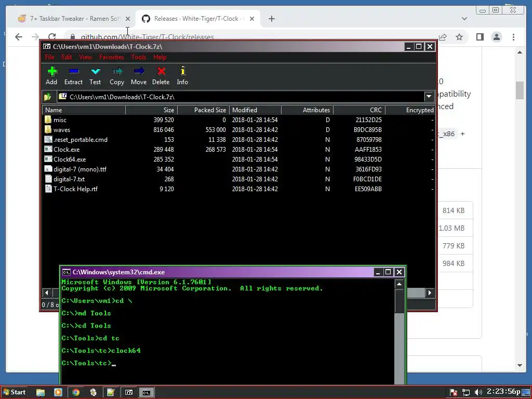Viewport: 532px width, 399px height.
Task: Open the View menu in 7-Zip
Action: [x=86, y=57]
